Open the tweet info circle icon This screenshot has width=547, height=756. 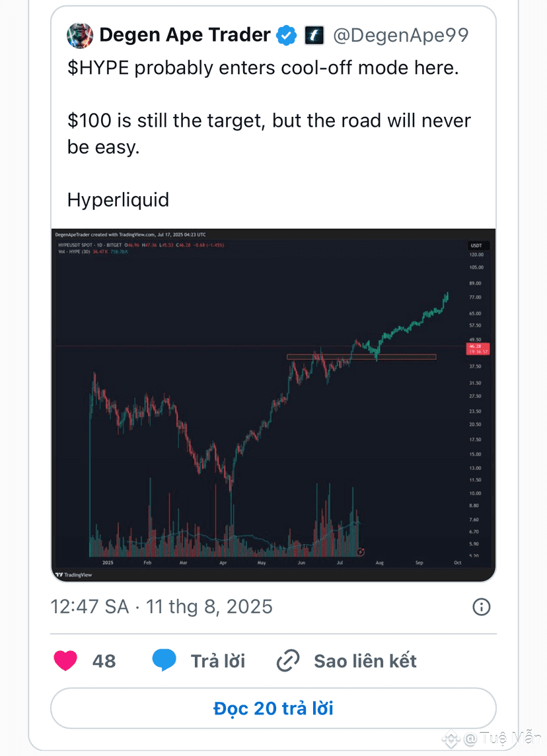coord(481,607)
